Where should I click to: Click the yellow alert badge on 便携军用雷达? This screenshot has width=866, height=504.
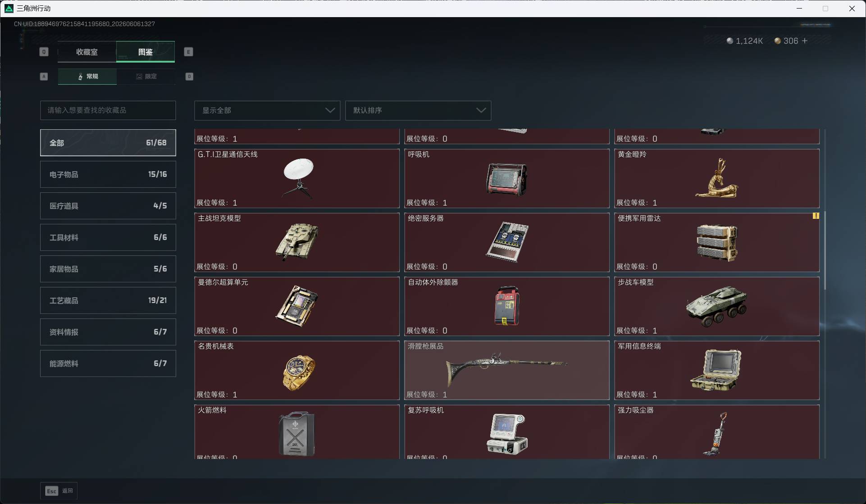tap(816, 216)
